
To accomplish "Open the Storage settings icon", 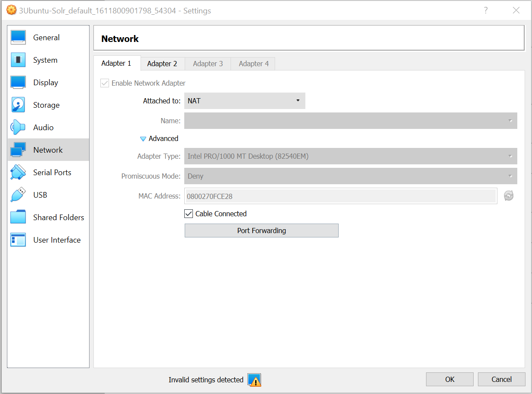I will click(18, 105).
